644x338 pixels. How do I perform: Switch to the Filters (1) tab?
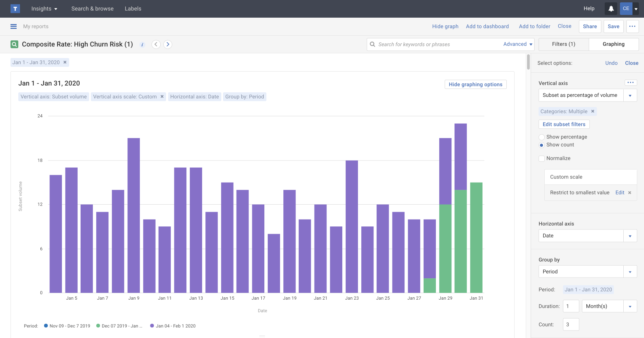click(563, 44)
